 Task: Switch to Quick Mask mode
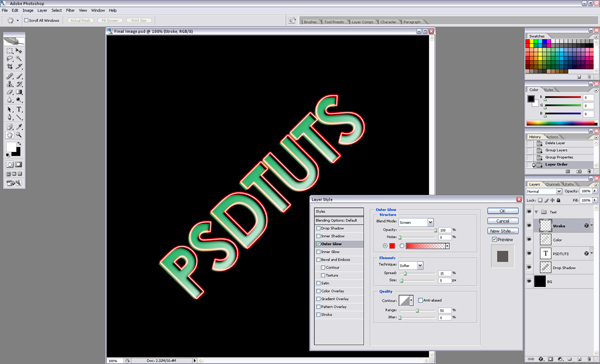[18, 165]
